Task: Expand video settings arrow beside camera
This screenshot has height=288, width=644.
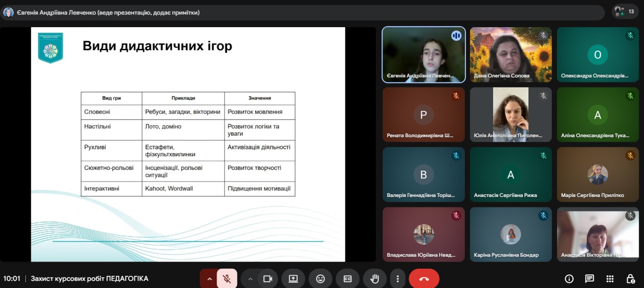Action: click(x=250, y=278)
